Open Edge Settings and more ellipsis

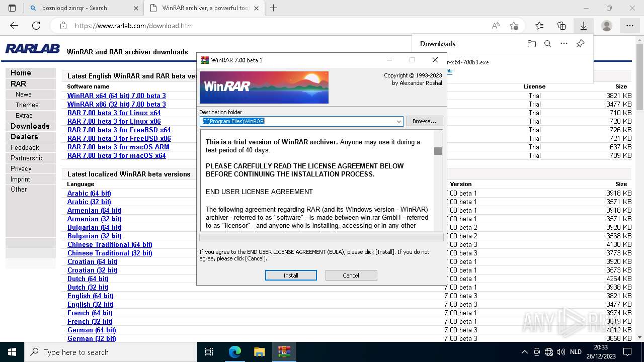tap(630, 26)
